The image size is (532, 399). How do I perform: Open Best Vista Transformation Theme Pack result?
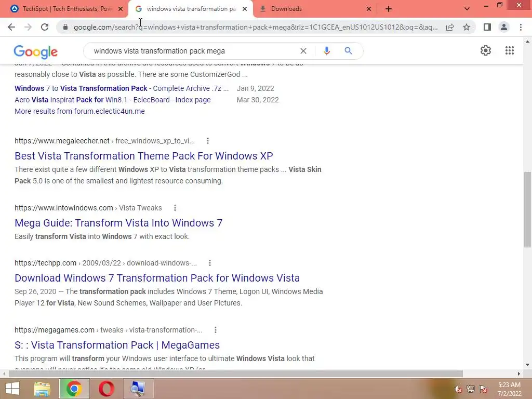(x=143, y=156)
